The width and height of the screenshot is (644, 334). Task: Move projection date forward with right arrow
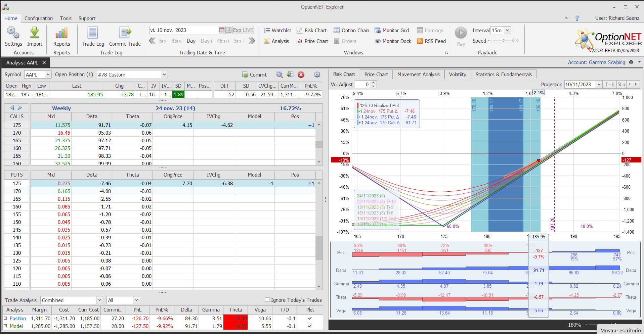point(636,85)
